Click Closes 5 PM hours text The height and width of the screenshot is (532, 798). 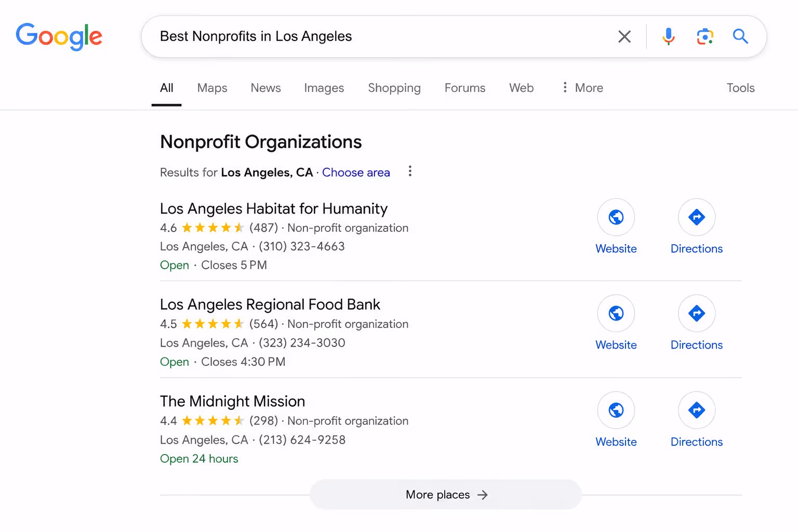[x=234, y=265]
